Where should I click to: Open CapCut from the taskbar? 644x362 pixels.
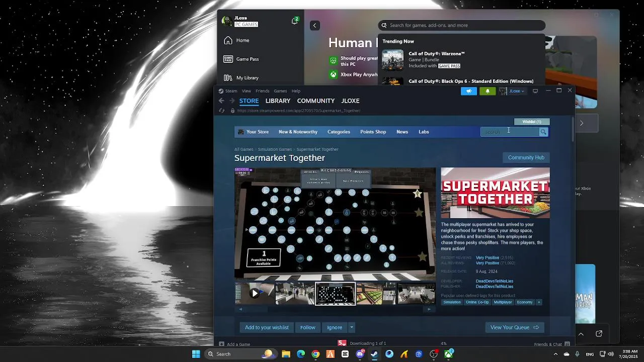345,354
